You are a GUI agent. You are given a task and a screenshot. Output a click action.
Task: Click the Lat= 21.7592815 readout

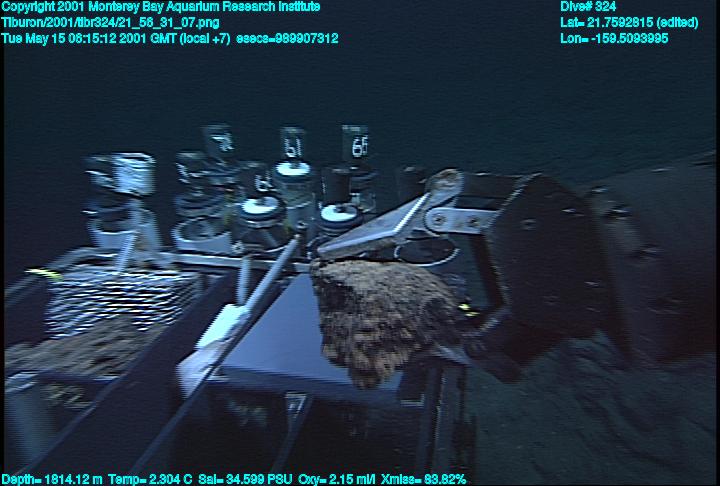[x=629, y=22]
